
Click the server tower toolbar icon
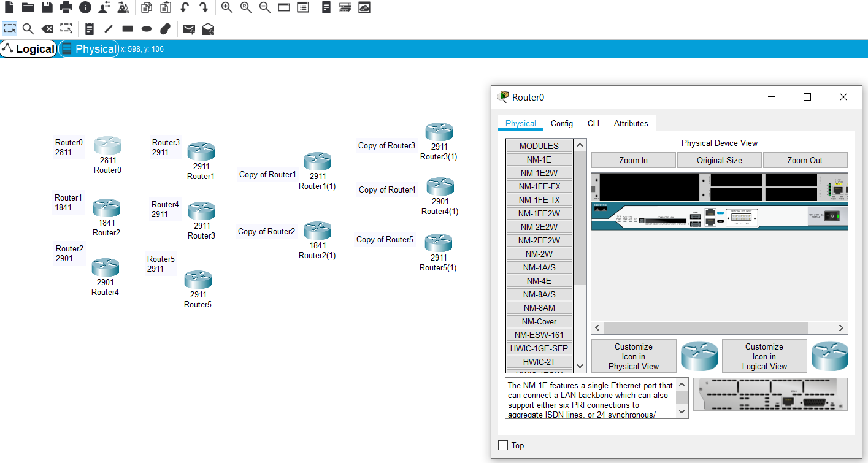click(326, 7)
